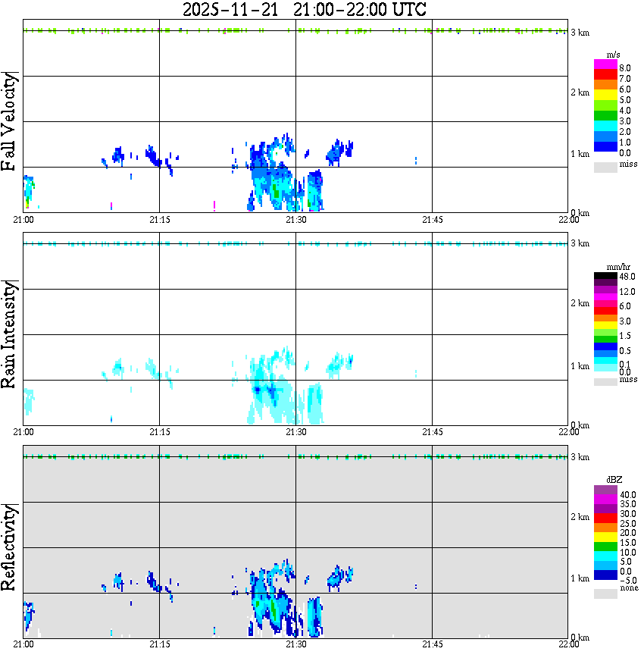Image resolution: width=644 pixels, height=658 pixels.
Task: Click the 1 km height label on Reflectivity
Action: (x=580, y=578)
